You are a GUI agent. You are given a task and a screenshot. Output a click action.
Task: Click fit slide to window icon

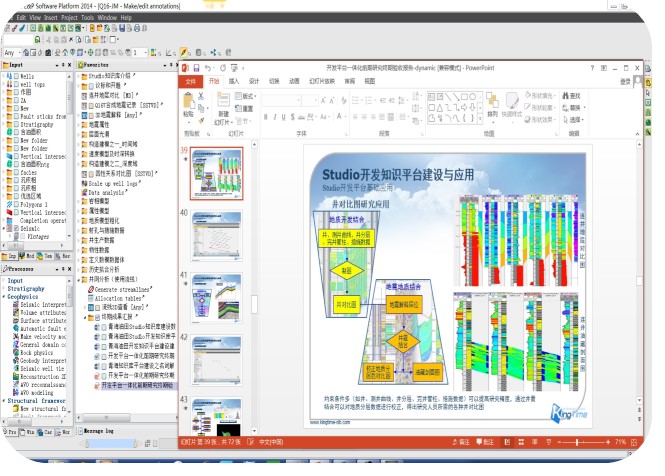tap(634, 442)
